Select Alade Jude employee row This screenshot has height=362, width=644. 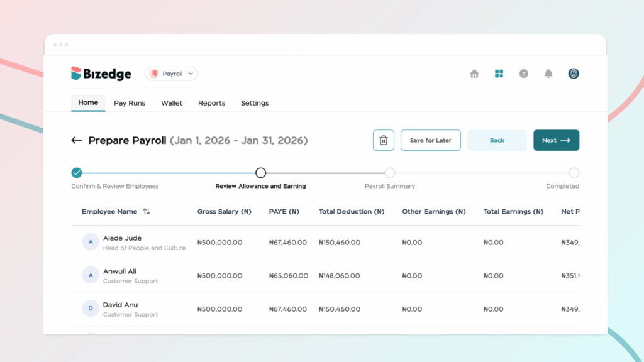coord(123,242)
